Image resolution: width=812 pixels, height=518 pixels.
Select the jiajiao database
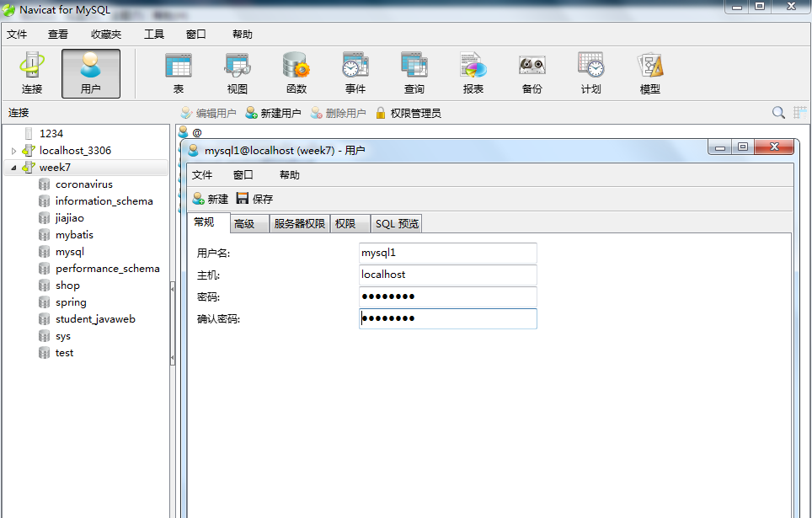[69, 218]
